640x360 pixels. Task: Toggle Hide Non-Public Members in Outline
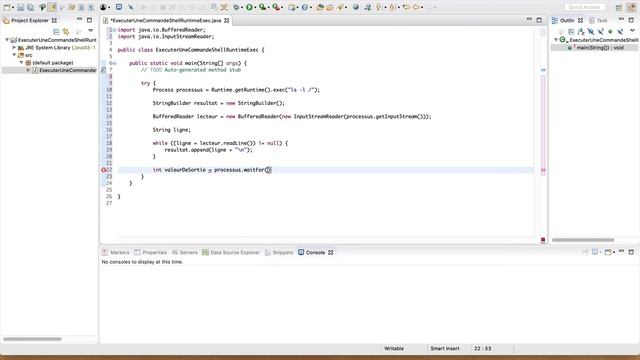pyautogui.click(x=610, y=31)
